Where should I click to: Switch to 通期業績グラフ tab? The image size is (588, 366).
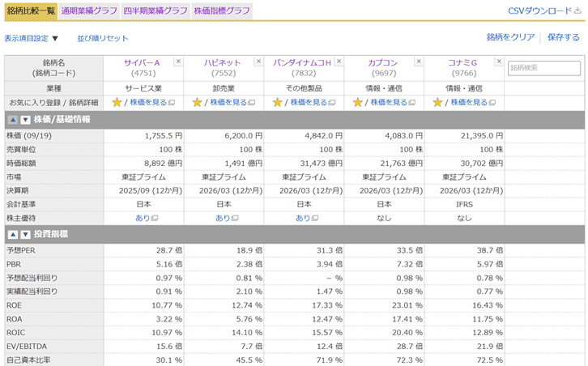click(89, 11)
